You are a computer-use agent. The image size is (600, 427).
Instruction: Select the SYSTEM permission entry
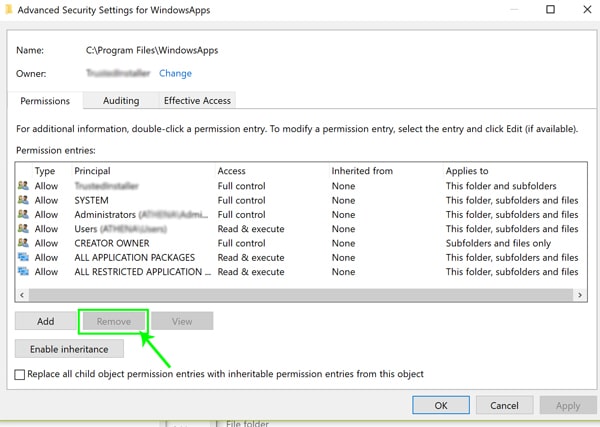tap(301, 200)
